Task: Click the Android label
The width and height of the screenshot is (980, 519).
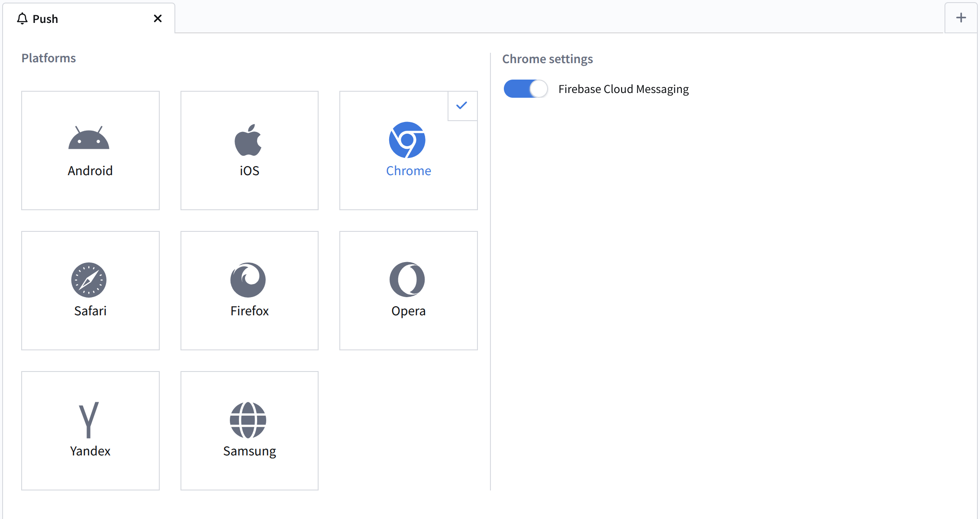Action: tap(90, 171)
